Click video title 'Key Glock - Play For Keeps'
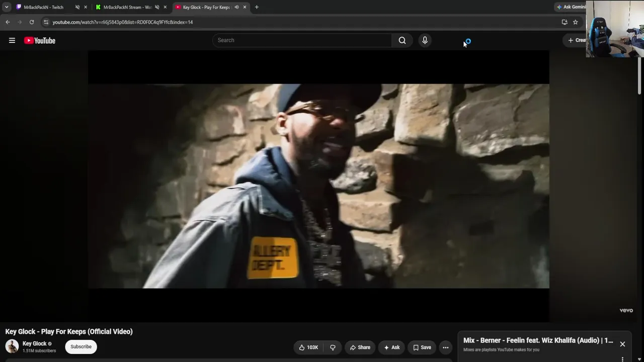 (x=69, y=332)
